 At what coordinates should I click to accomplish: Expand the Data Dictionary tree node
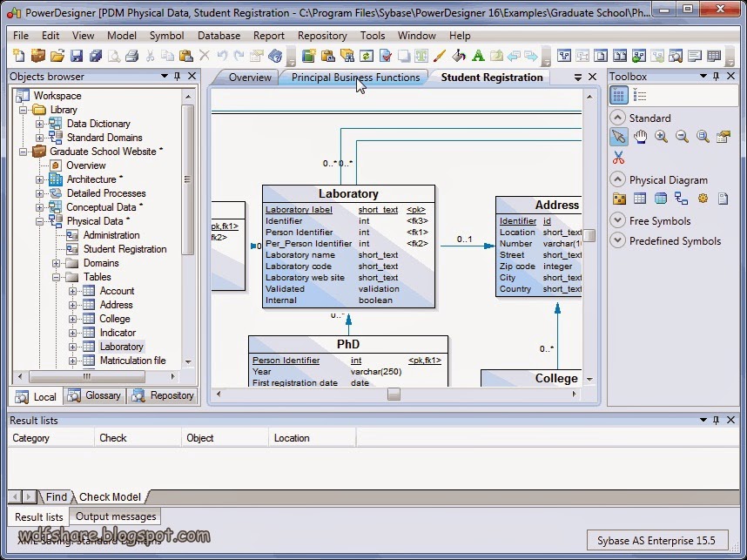tap(39, 124)
